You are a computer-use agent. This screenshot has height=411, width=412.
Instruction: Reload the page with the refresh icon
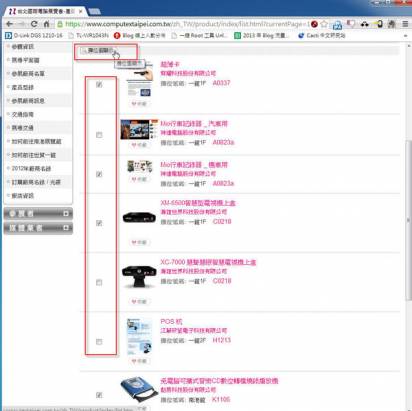[x=34, y=24]
